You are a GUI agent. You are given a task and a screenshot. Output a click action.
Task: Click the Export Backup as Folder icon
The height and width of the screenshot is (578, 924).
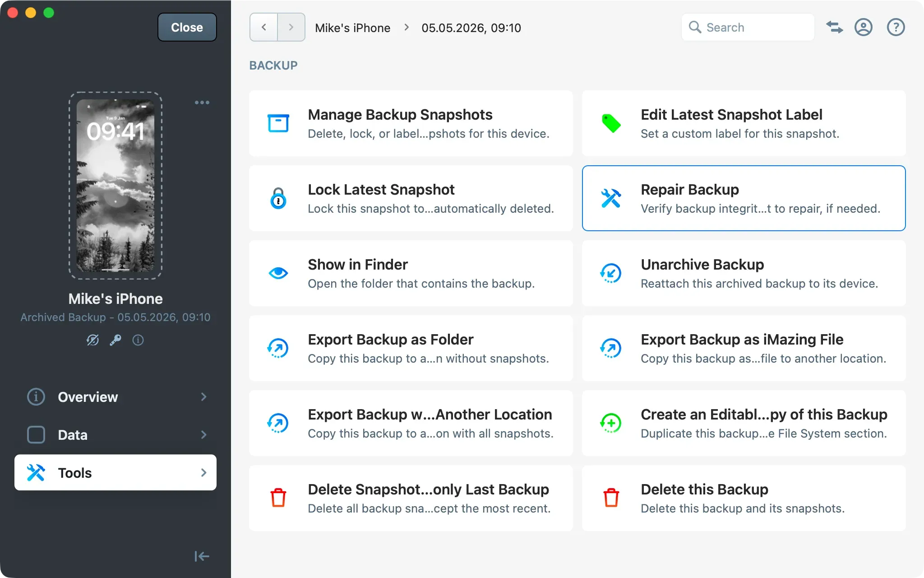pyautogui.click(x=278, y=348)
